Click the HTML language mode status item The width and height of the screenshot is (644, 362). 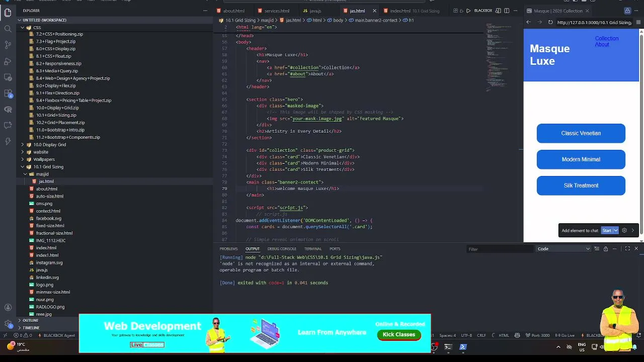(504, 335)
